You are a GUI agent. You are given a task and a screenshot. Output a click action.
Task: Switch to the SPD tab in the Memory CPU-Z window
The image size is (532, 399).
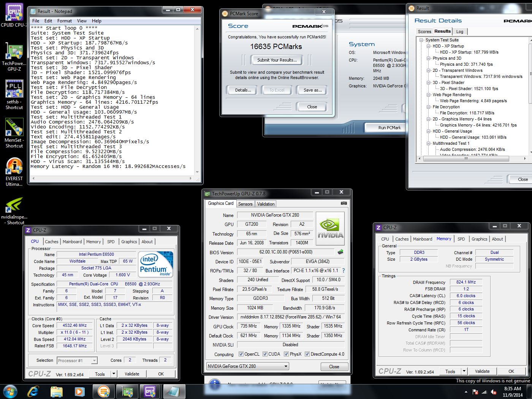click(461, 239)
